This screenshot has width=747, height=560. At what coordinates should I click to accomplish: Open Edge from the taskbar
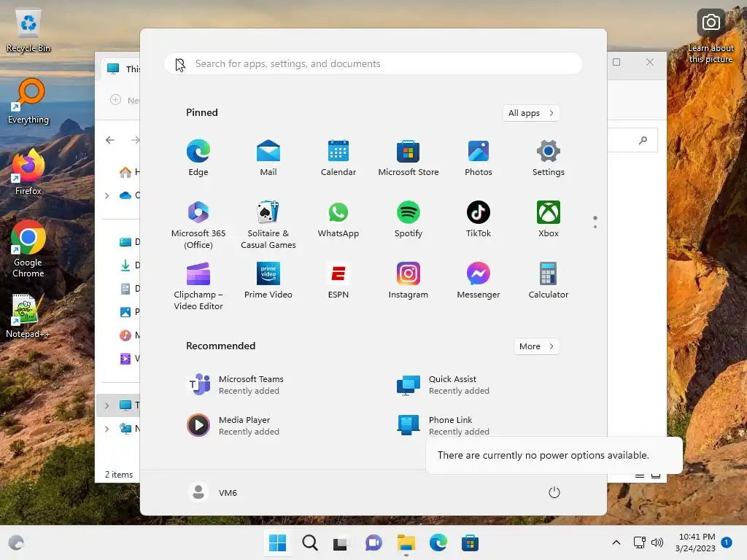coord(438,542)
